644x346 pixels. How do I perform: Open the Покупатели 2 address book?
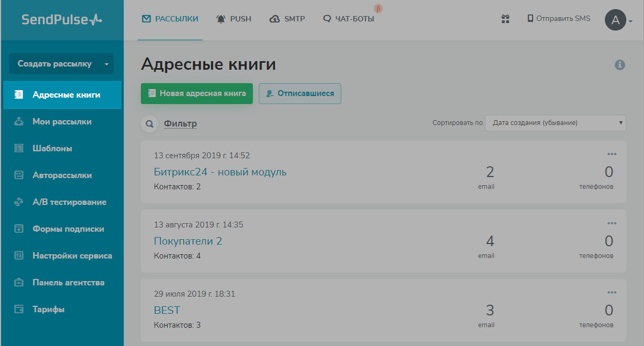click(x=188, y=241)
